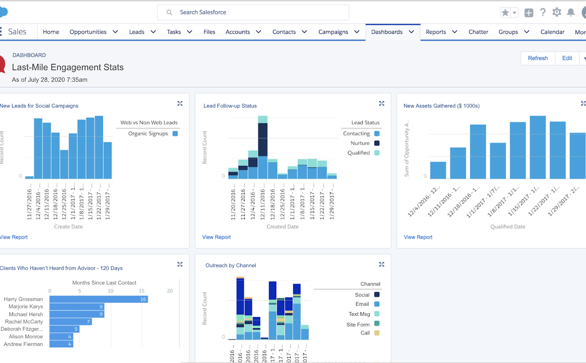Expand the Lead Follow-up Status chart
This screenshot has width=586, height=363.
382,104
